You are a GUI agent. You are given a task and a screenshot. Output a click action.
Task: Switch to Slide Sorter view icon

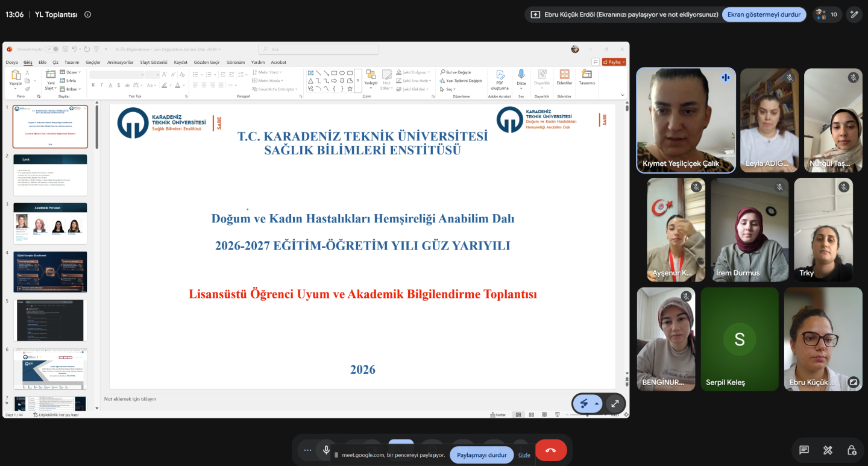tap(531, 415)
